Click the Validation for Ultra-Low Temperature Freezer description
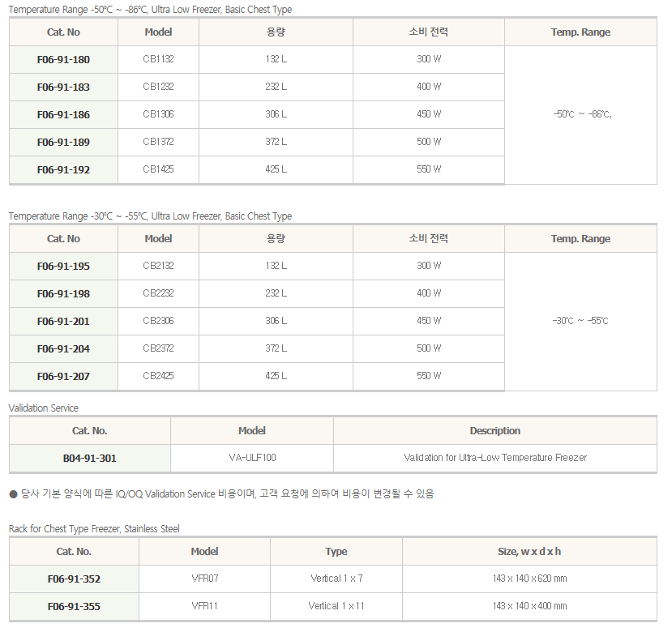672x632 pixels. click(494, 458)
